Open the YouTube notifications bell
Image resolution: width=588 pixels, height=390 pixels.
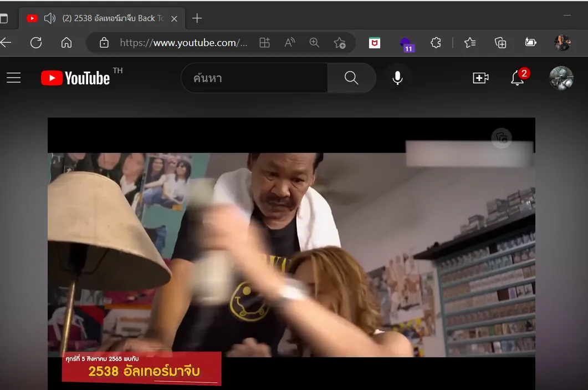coord(518,78)
